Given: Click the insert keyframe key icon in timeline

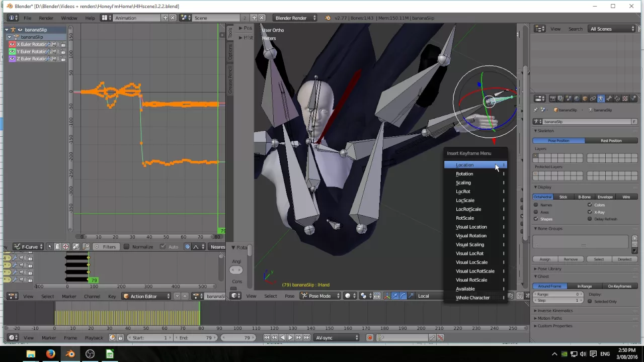Looking at the screenshot, I should pyautogui.click(x=432, y=338).
